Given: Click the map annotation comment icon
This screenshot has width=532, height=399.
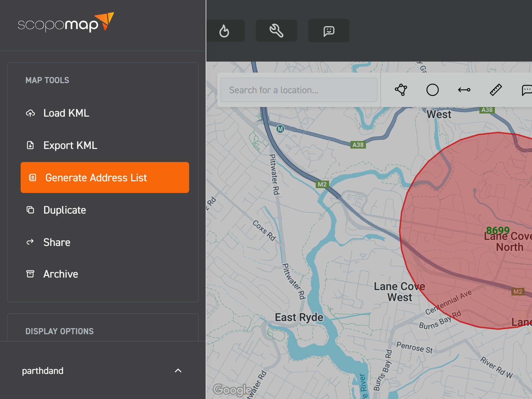Looking at the screenshot, I should click(526, 90).
